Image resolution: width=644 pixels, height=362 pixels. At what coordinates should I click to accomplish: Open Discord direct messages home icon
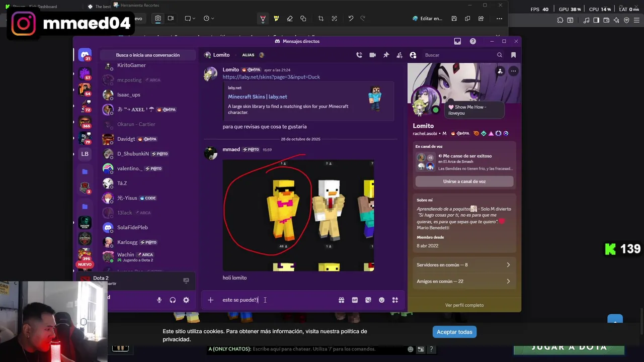(x=85, y=54)
